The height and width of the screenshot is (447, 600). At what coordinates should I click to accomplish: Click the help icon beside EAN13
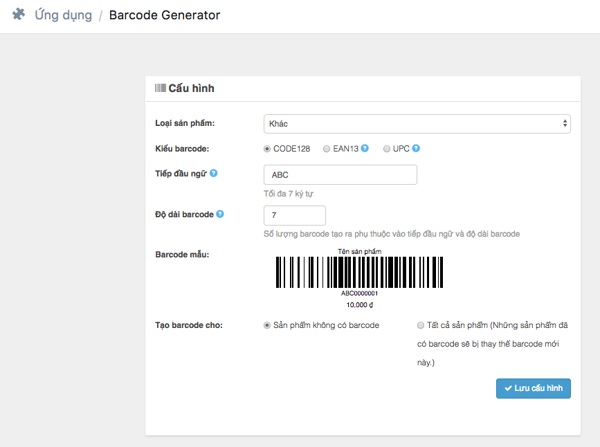click(x=365, y=148)
